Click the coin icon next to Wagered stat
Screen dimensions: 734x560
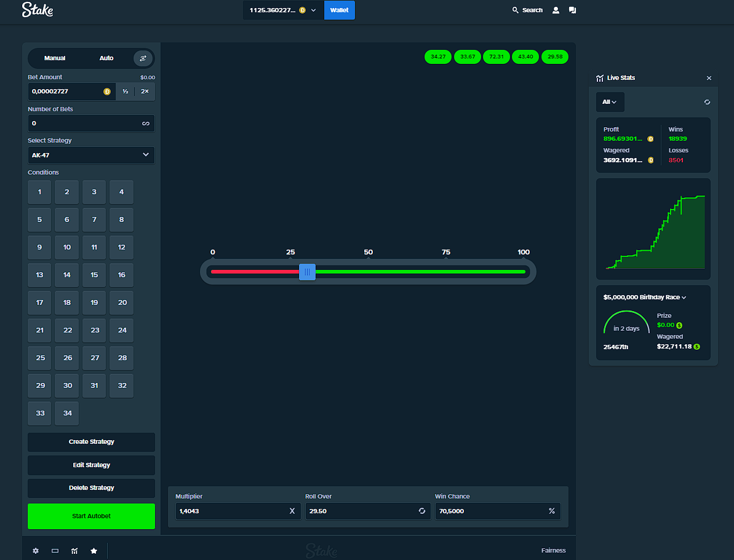pyautogui.click(x=650, y=160)
